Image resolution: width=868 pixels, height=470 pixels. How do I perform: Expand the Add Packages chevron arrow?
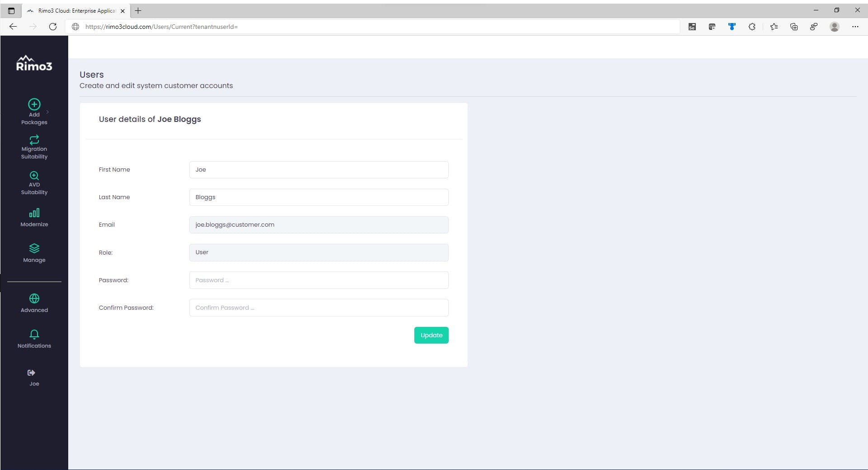(47, 112)
